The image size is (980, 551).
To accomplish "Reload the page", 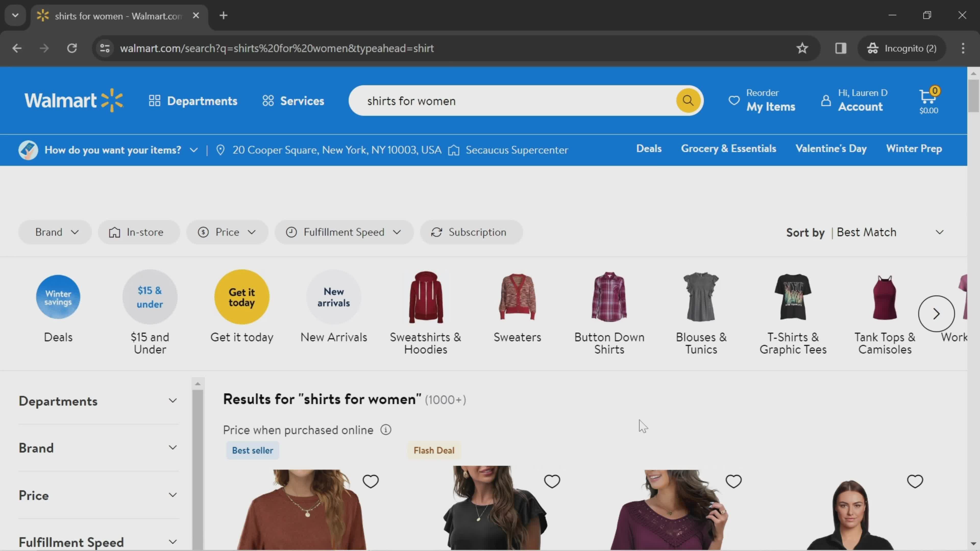I will (x=72, y=48).
